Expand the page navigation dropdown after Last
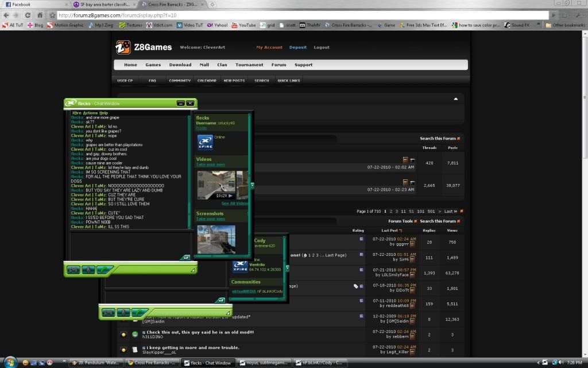588x368 pixels. coord(461,211)
